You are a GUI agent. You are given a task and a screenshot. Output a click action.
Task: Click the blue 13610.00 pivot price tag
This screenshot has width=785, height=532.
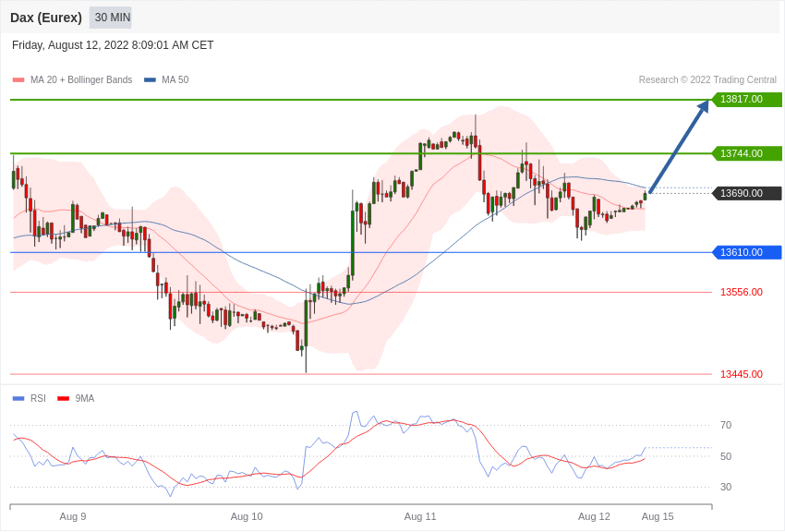click(746, 252)
